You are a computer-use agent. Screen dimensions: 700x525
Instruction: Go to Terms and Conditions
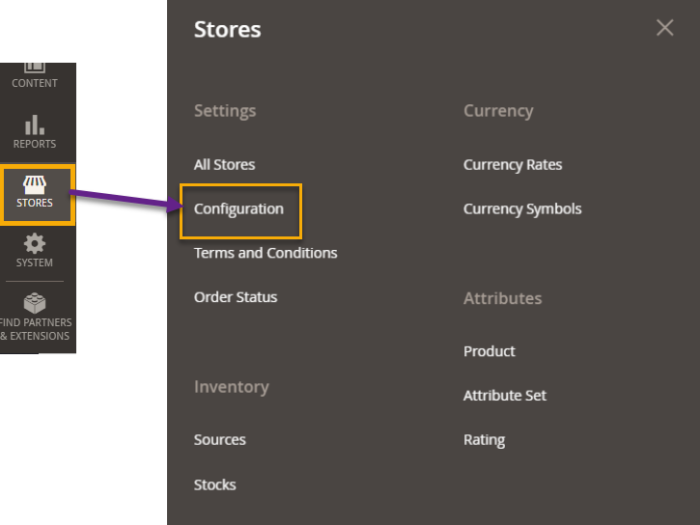[265, 253]
